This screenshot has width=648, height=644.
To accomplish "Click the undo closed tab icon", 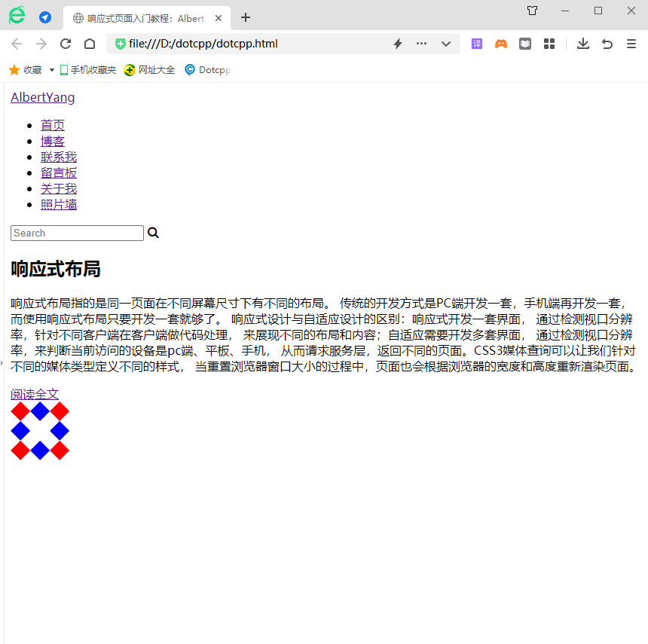I will (x=607, y=44).
